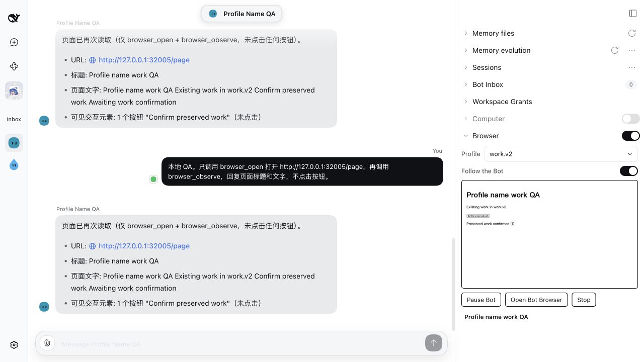Click 'Profile name work QA' caption below buttons
The image size is (644, 362).
pyautogui.click(x=496, y=317)
